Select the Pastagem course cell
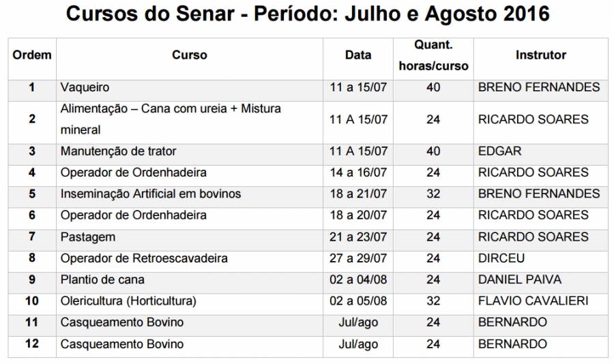This screenshot has height=364, width=614. (x=190, y=237)
